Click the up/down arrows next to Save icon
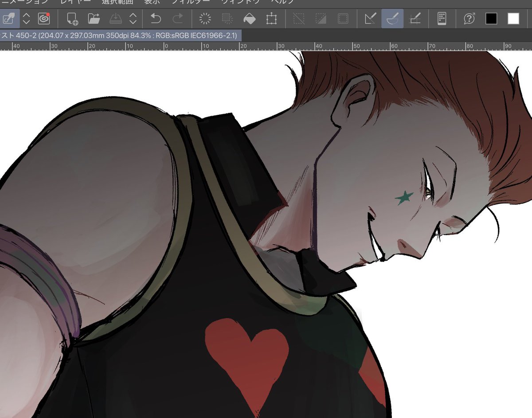532x418 pixels. (x=133, y=19)
